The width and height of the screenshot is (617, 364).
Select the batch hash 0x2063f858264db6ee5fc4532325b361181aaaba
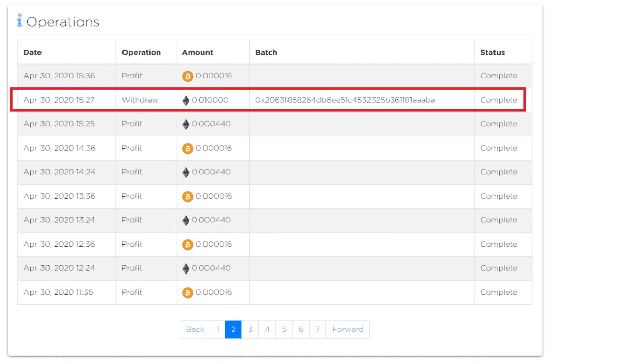pos(345,100)
